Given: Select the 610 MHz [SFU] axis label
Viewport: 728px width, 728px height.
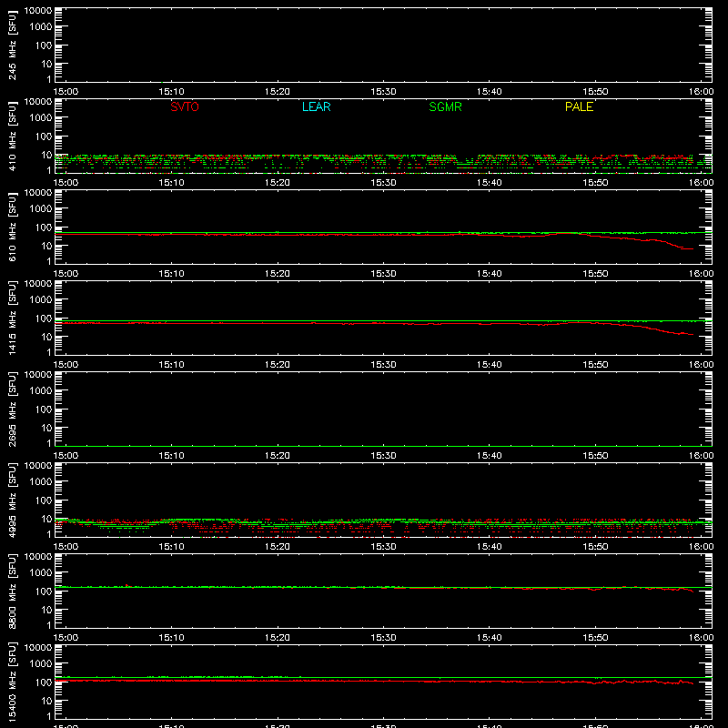Looking at the screenshot, I should click(13, 227).
